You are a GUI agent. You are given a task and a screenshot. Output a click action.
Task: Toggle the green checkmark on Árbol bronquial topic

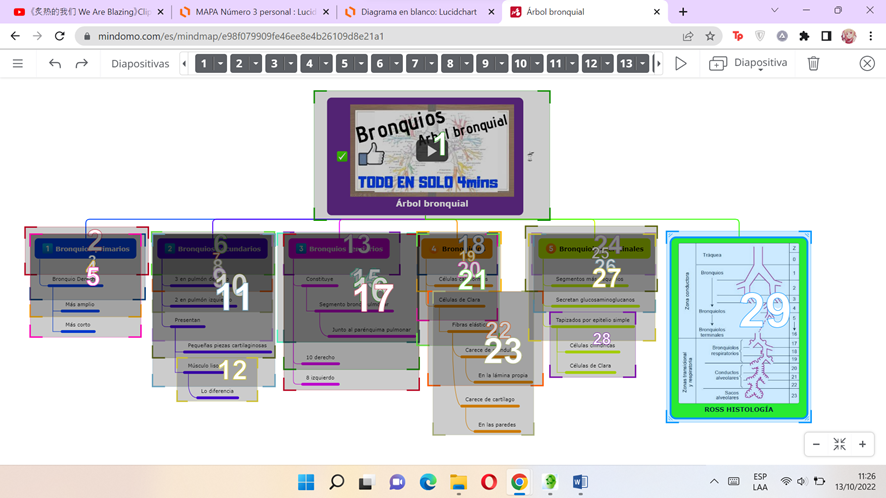click(342, 156)
